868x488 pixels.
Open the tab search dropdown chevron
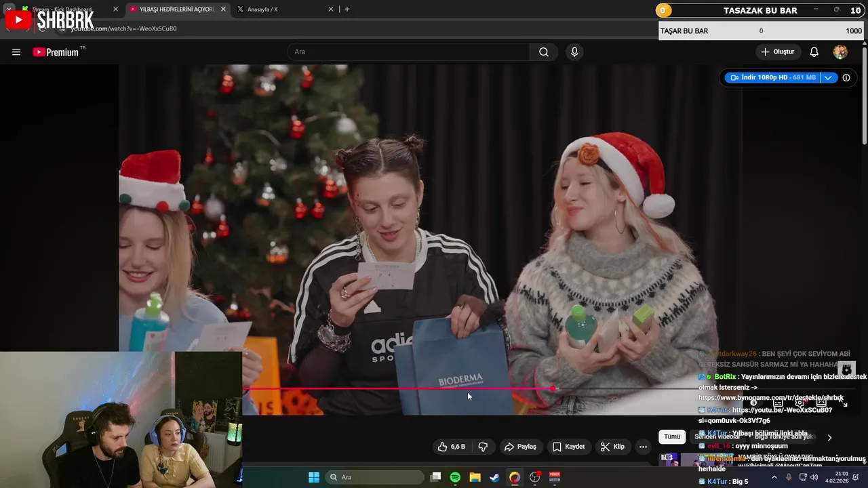point(9,9)
